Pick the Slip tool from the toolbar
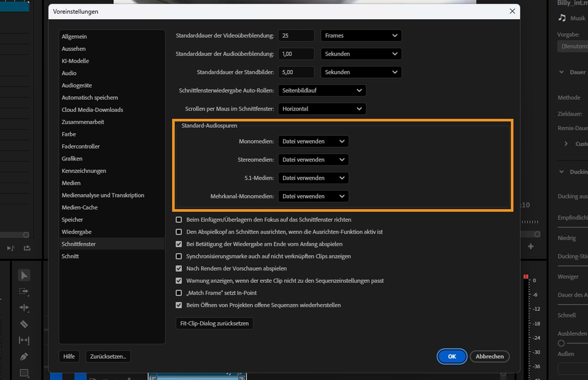This screenshot has height=380, width=588. (23, 340)
